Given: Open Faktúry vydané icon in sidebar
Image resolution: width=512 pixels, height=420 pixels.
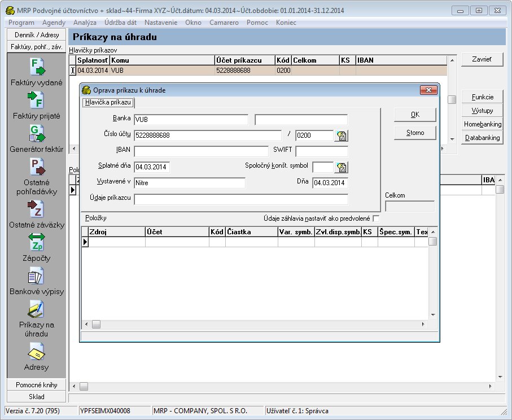Looking at the screenshot, I should point(37,67).
